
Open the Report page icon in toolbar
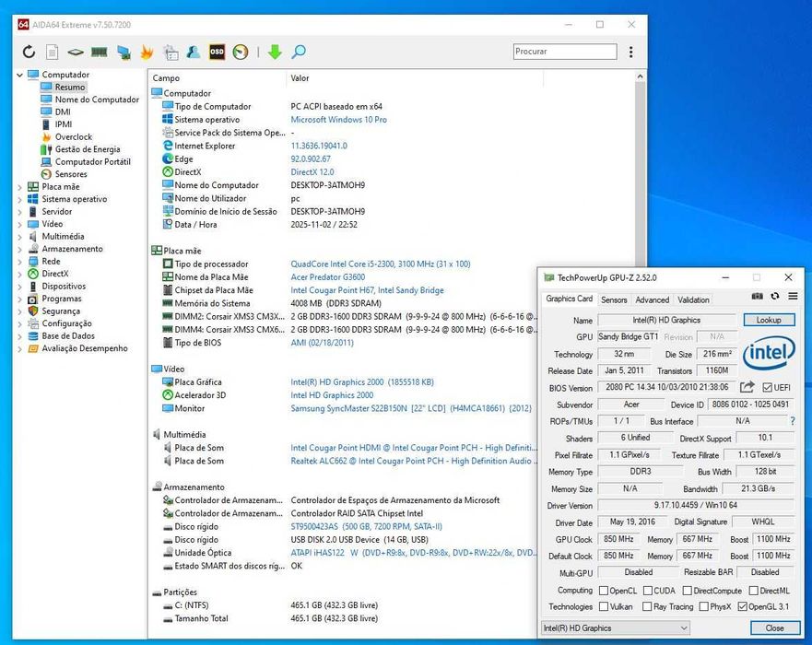coord(52,52)
